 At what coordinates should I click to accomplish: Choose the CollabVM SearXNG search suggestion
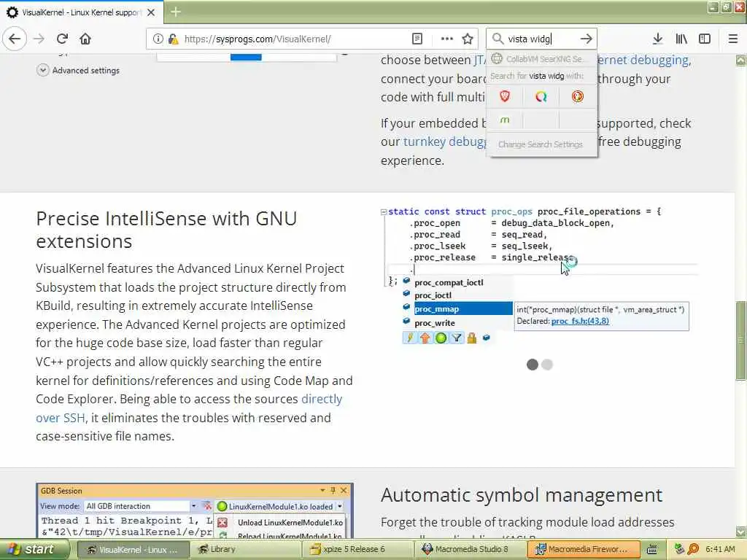[542, 59]
